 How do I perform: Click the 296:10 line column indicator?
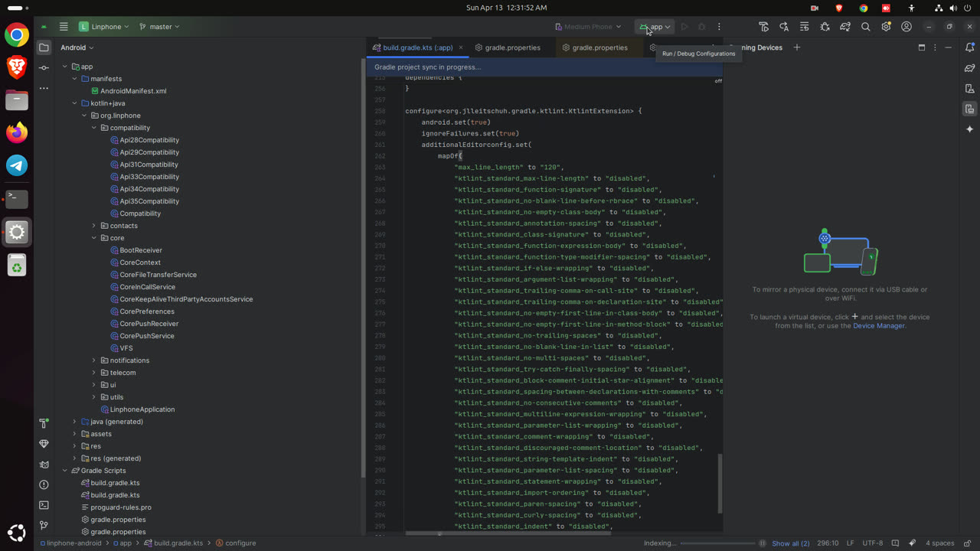click(x=828, y=543)
